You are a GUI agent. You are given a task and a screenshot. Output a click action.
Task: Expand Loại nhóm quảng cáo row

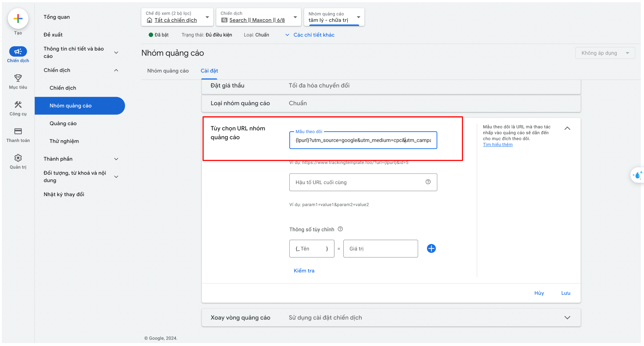pos(391,103)
